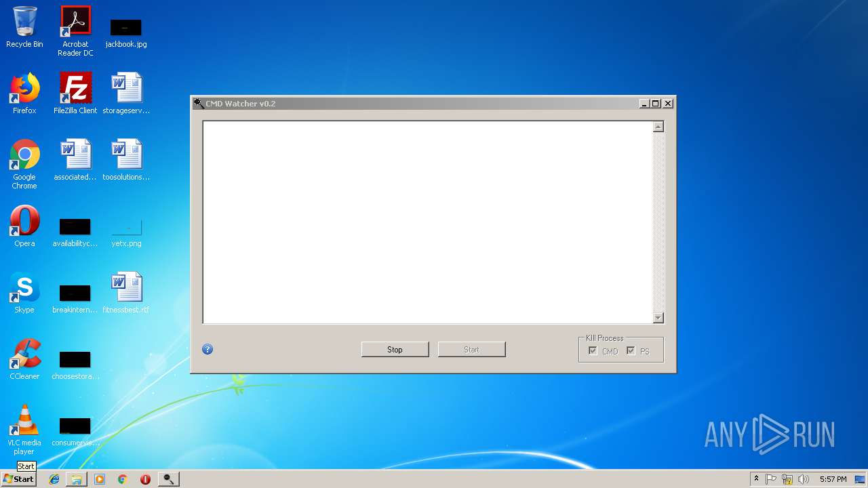Click the CMD Watcher taskbar button
This screenshot has height=488, width=868.
tap(168, 479)
